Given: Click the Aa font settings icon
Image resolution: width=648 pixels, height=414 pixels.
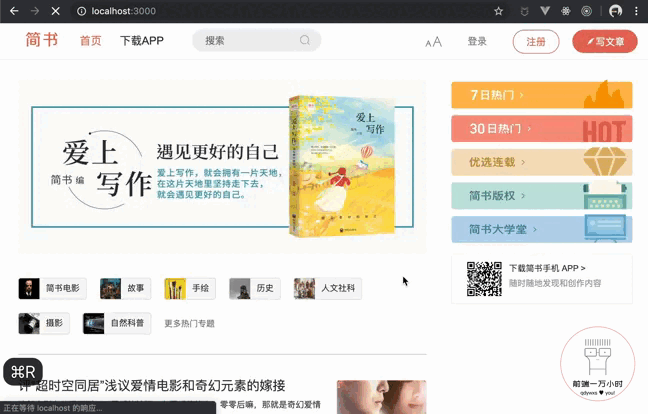Looking at the screenshot, I should (434, 42).
